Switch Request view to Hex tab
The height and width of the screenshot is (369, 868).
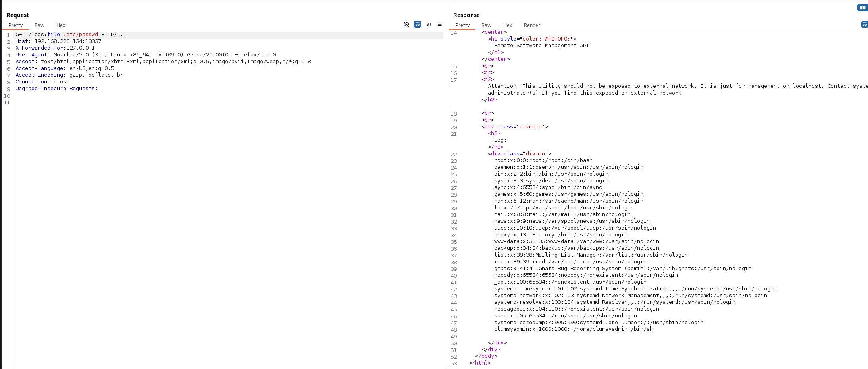click(x=61, y=25)
